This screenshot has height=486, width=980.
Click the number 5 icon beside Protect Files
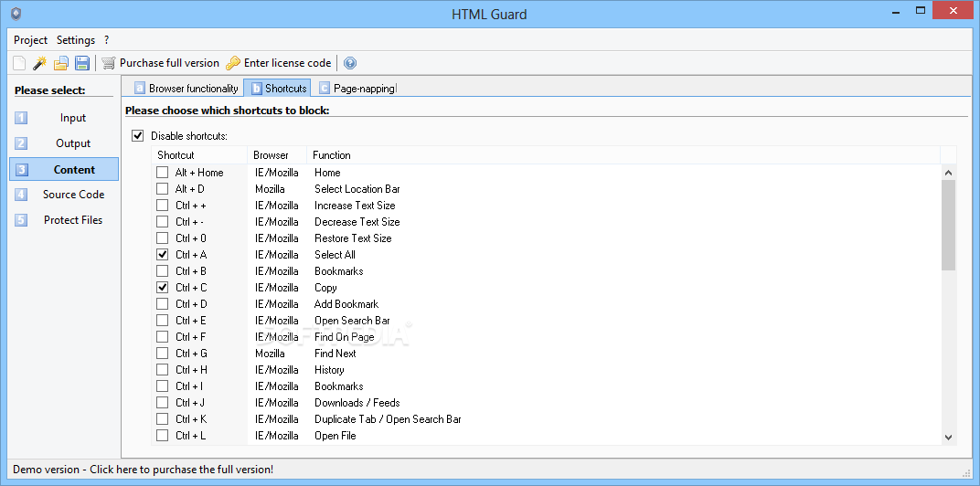(x=21, y=220)
